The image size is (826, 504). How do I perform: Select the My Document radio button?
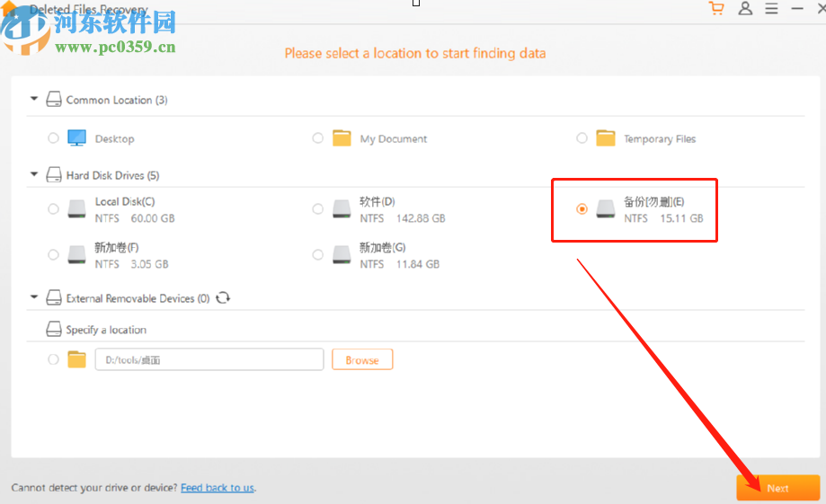[317, 138]
